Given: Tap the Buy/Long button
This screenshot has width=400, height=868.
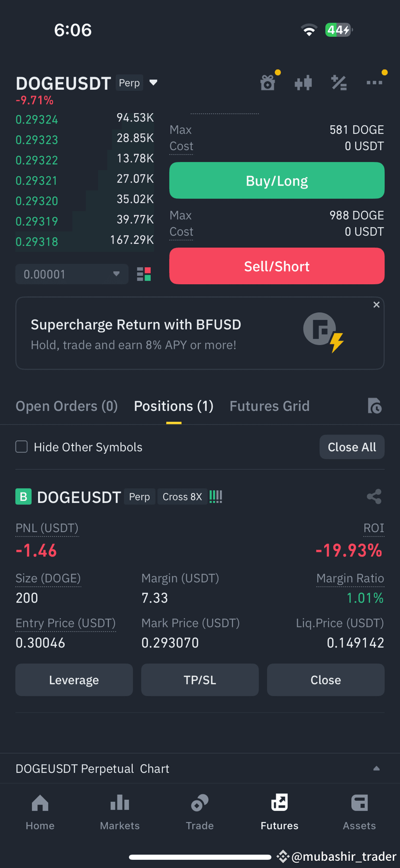Looking at the screenshot, I should [277, 180].
